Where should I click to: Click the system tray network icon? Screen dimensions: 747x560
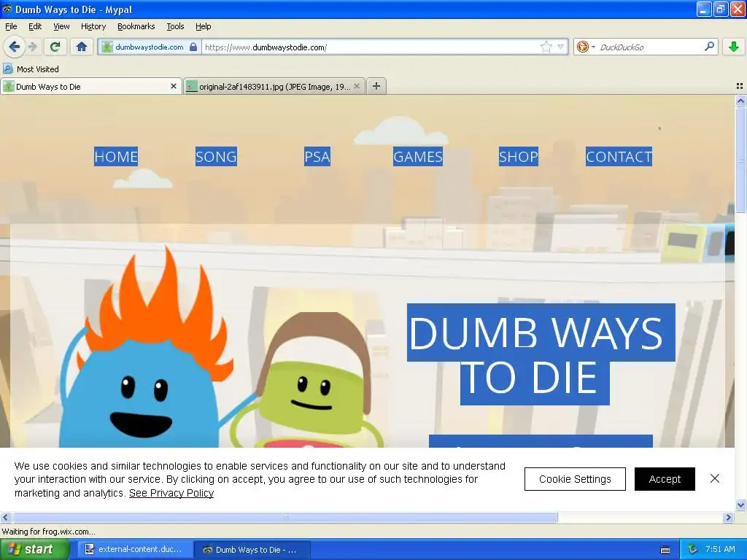(693, 550)
